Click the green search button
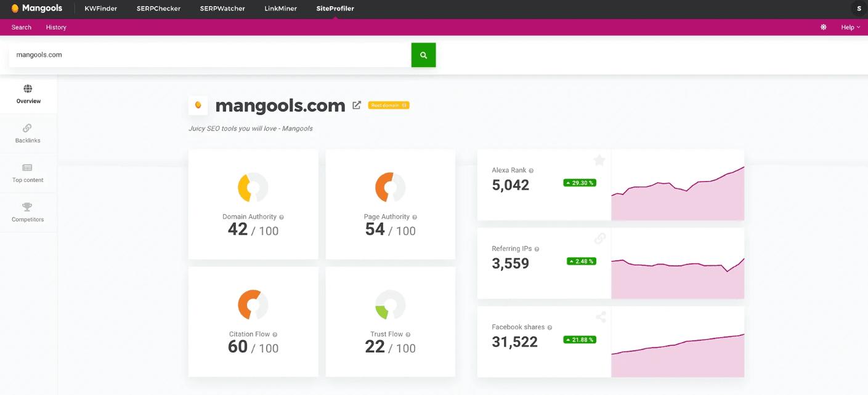Image resolution: width=868 pixels, height=395 pixels. (x=423, y=55)
